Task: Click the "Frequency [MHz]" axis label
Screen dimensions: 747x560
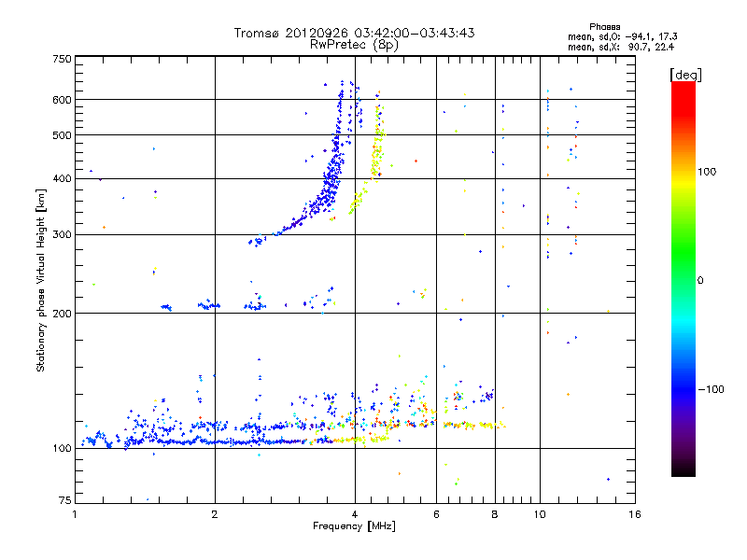Action: point(354,526)
